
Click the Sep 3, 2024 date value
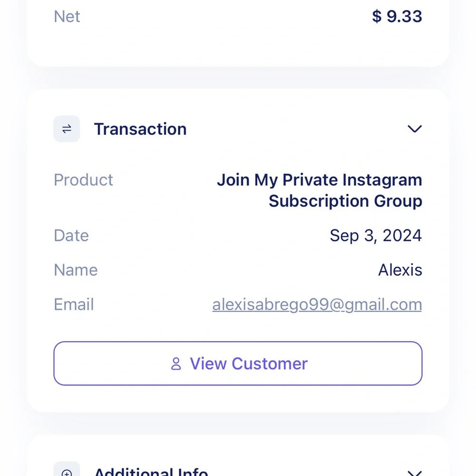[376, 236]
